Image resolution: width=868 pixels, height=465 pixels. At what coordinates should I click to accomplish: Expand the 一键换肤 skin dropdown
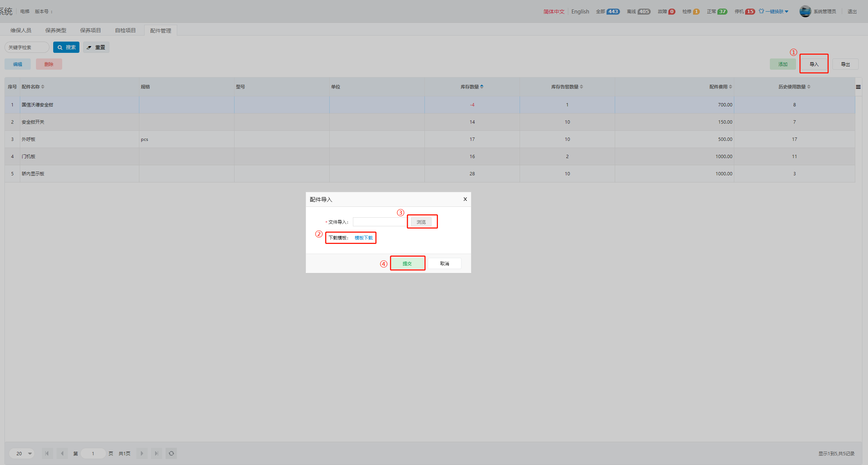pyautogui.click(x=775, y=11)
